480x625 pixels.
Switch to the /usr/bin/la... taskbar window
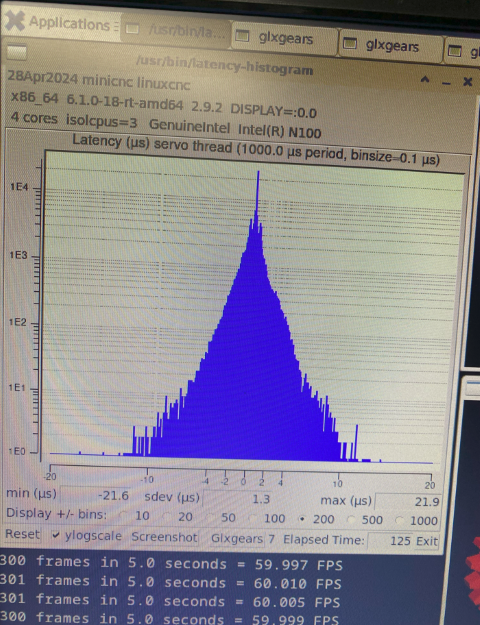[176, 29]
